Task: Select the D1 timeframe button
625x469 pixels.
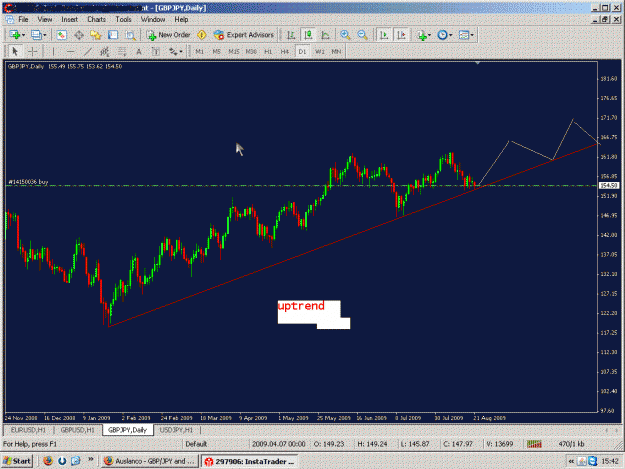Action: tap(302, 51)
